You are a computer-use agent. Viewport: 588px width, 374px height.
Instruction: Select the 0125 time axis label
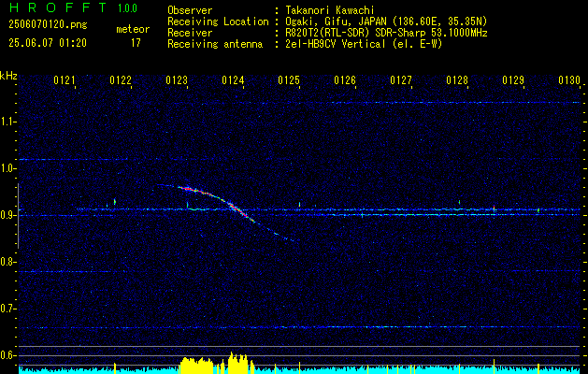[288, 80]
